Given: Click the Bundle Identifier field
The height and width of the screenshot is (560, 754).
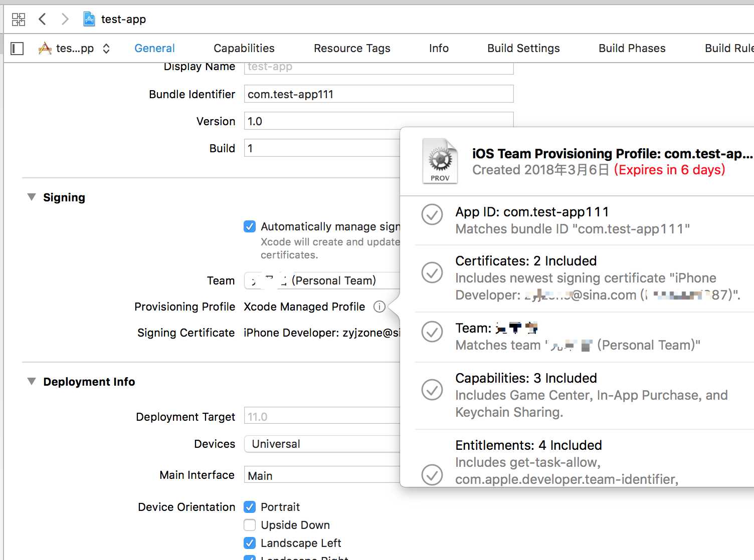Looking at the screenshot, I should coord(379,94).
